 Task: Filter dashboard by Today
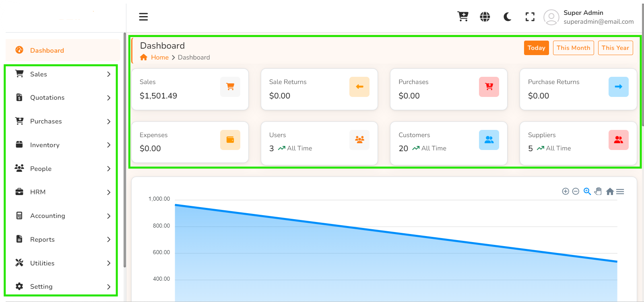(536, 48)
